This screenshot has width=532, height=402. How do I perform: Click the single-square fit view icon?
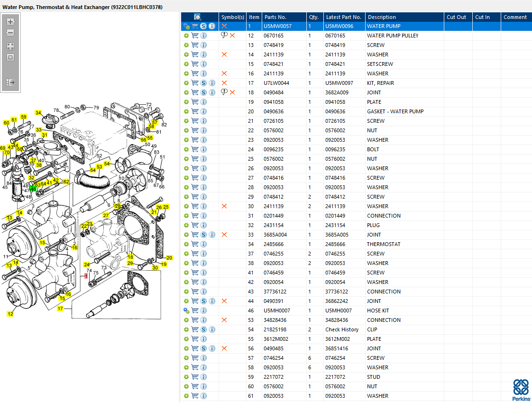10,57
